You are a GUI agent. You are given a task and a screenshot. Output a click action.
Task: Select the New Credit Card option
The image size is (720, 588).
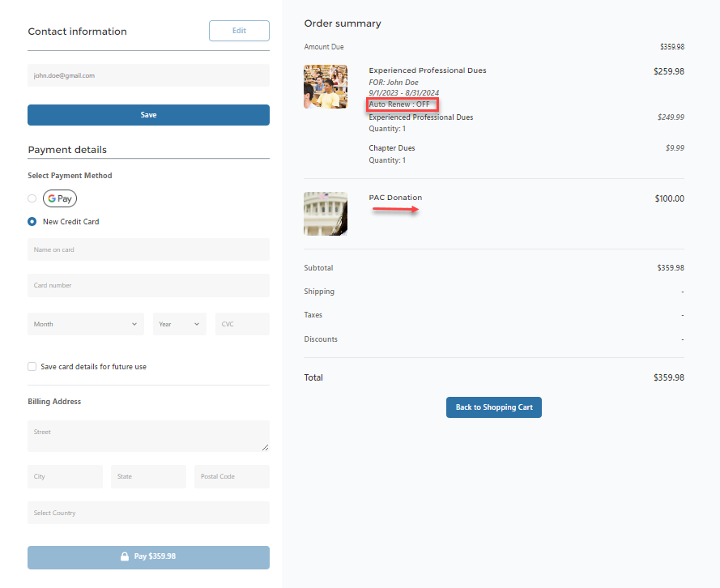pos(32,222)
